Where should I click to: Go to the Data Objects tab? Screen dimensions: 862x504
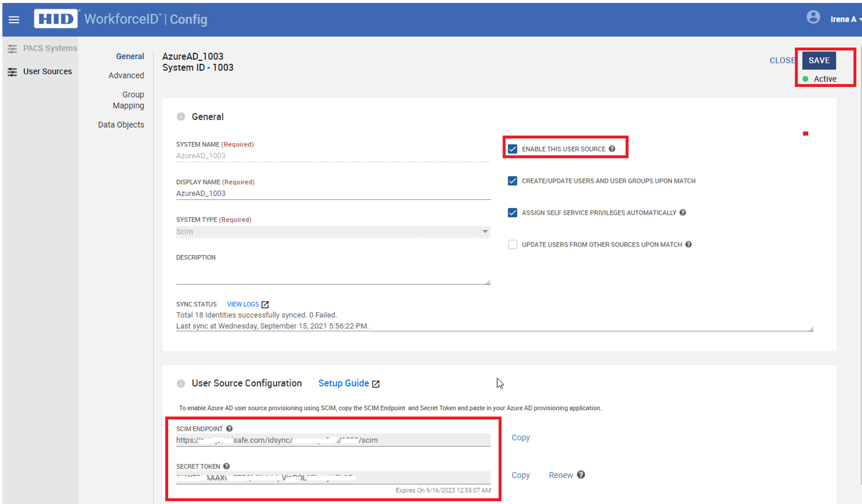coord(121,125)
